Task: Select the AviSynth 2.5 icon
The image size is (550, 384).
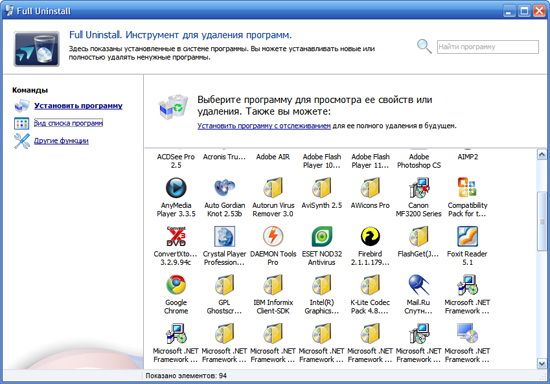Action: [x=322, y=188]
